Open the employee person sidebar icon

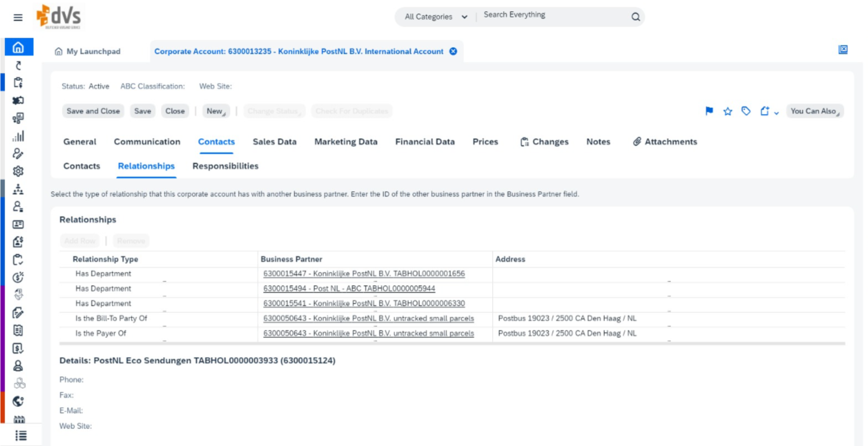(18, 366)
